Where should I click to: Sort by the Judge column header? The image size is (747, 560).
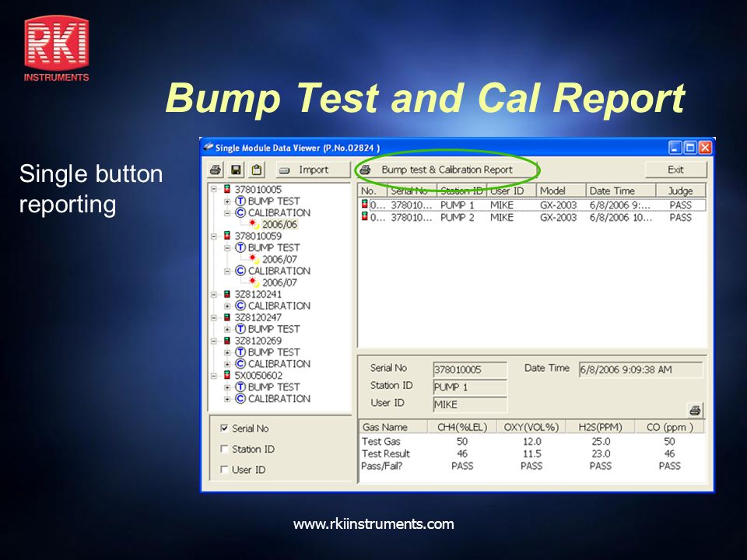pos(680,191)
